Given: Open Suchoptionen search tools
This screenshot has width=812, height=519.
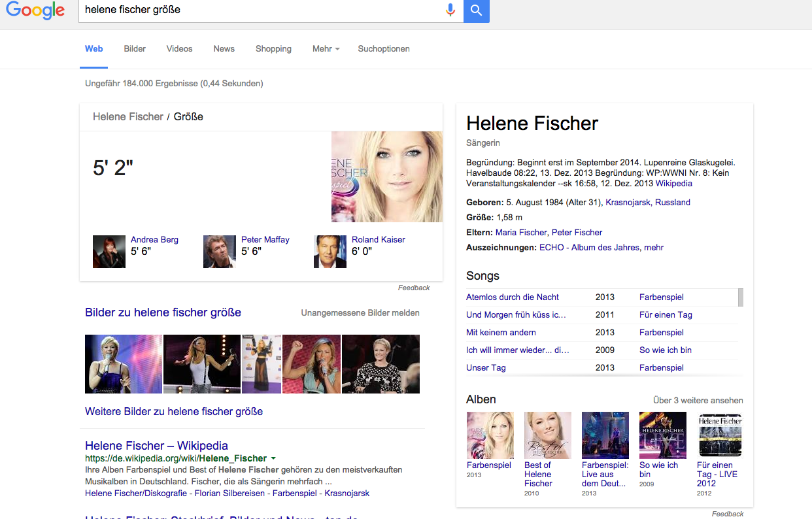Looking at the screenshot, I should (384, 49).
